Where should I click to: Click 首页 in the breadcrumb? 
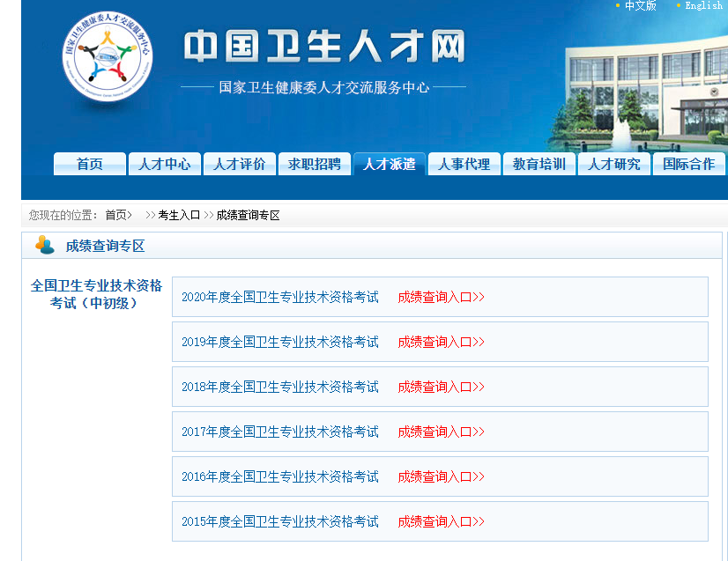pos(116,215)
